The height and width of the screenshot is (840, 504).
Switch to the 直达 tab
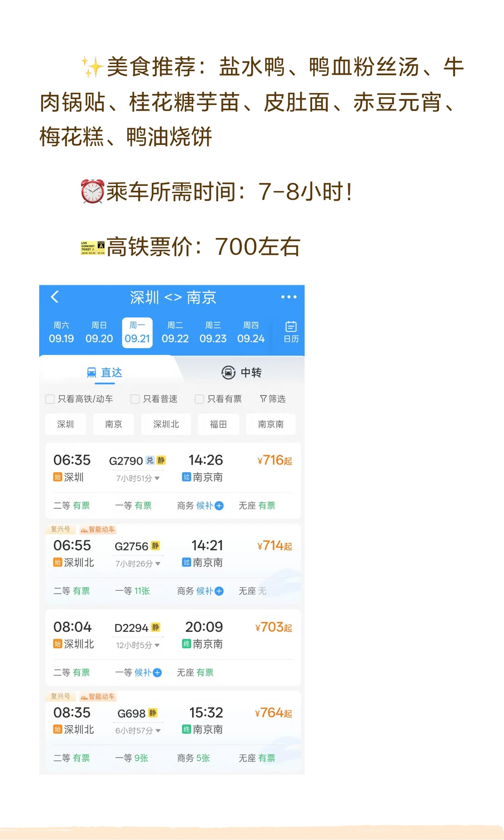pyautogui.click(x=105, y=372)
